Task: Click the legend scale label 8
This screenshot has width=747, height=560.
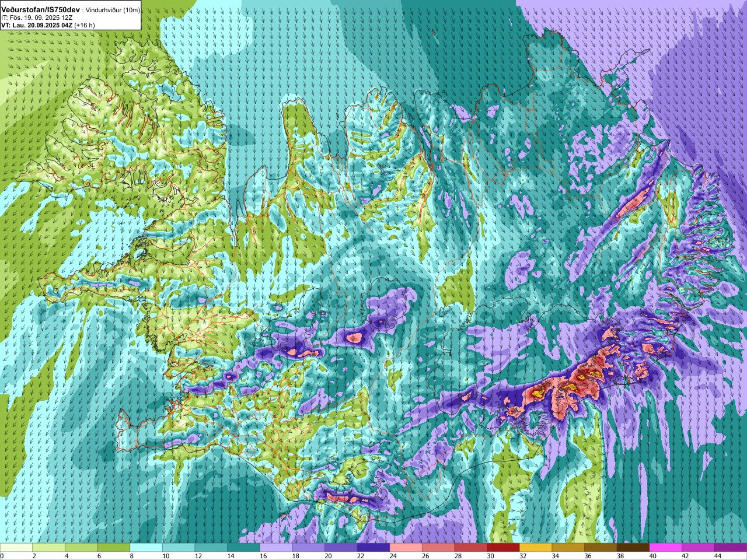Action: (131, 556)
